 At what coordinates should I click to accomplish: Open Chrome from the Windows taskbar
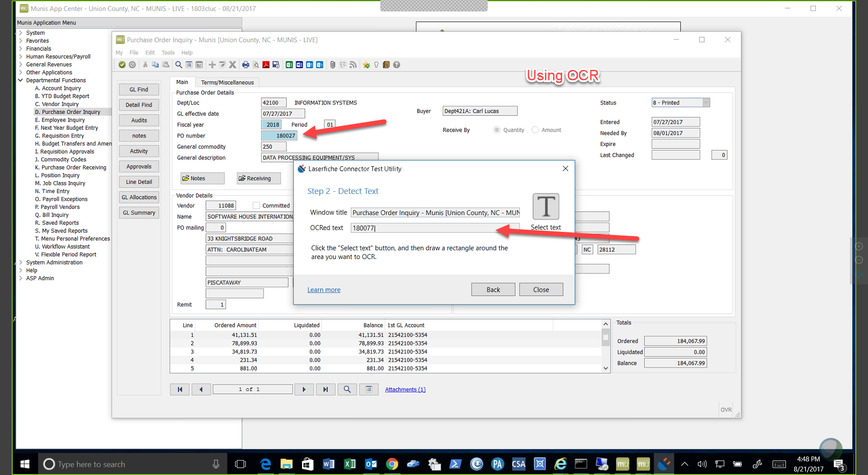point(392,464)
